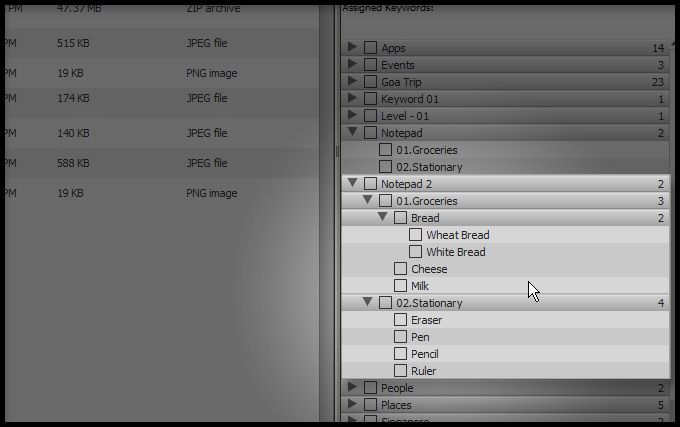Viewport: 680px width, 427px height.
Task: Expand the People keyword group
Action: click(x=352, y=388)
